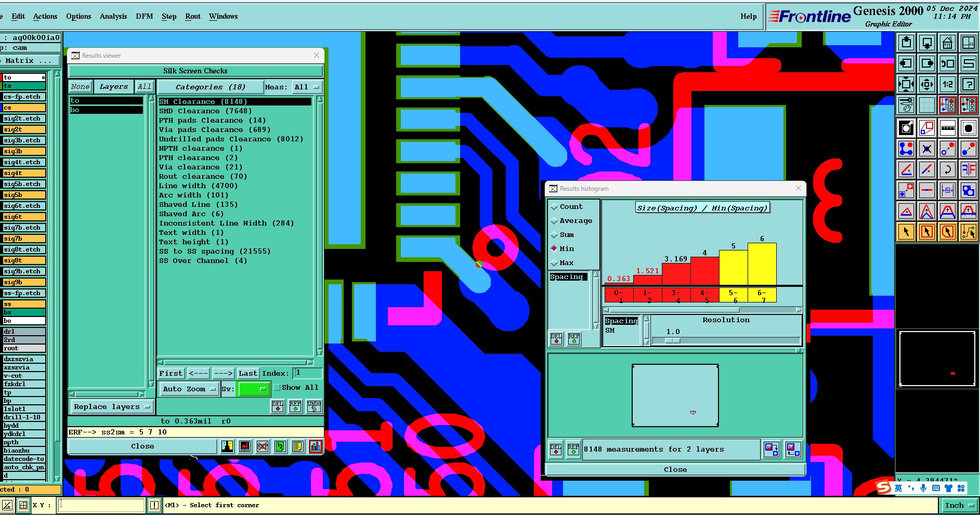Click the UNDO icon in Results viewer
980x515 pixels.
coord(314,406)
